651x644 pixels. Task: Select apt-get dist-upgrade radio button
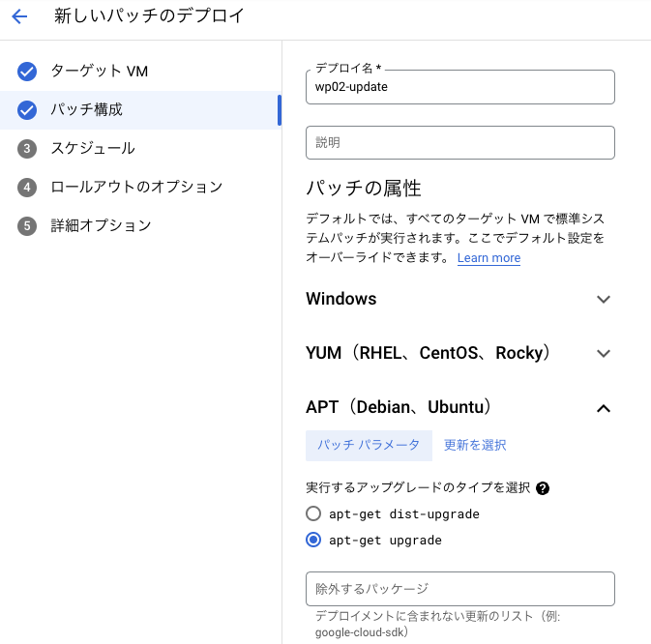(x=313, y=514)
